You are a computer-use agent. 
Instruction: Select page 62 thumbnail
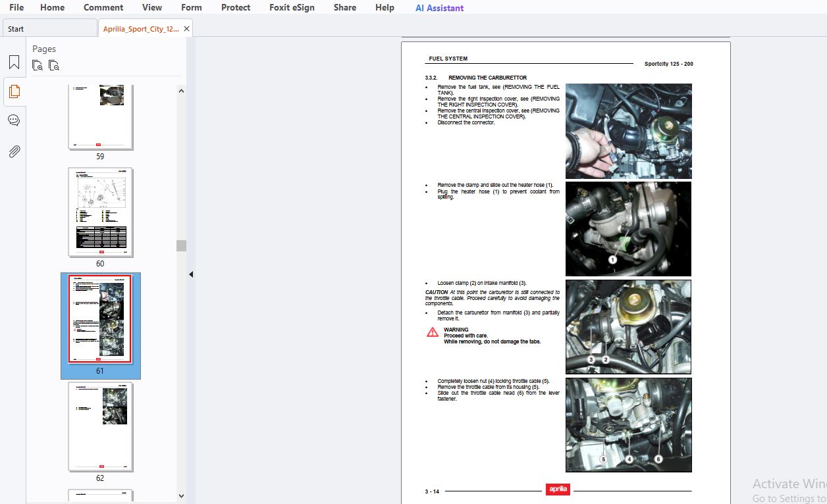(x=100, y=426)
